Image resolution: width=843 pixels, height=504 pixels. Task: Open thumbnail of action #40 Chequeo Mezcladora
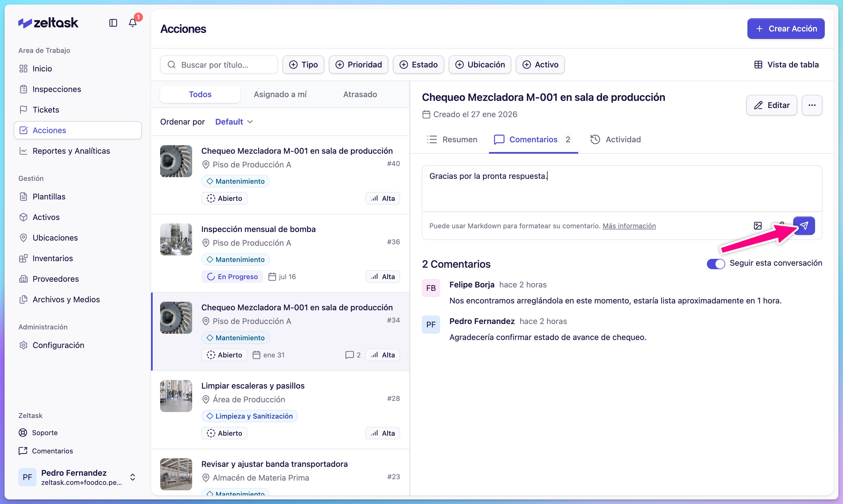click(176, 161)
